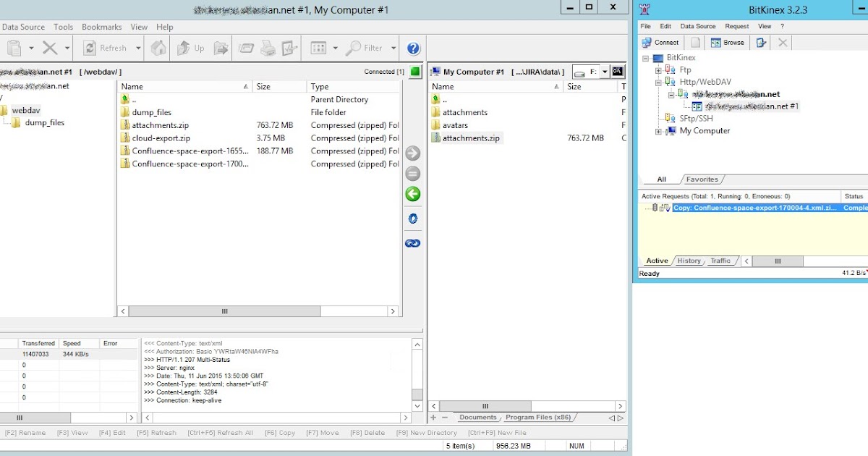Image resolution: width=868 pixels, height=456 pixels.
Task: Open the drive letter dropdown next to F:
Action: pyautogui.click(x=606, y=71)
